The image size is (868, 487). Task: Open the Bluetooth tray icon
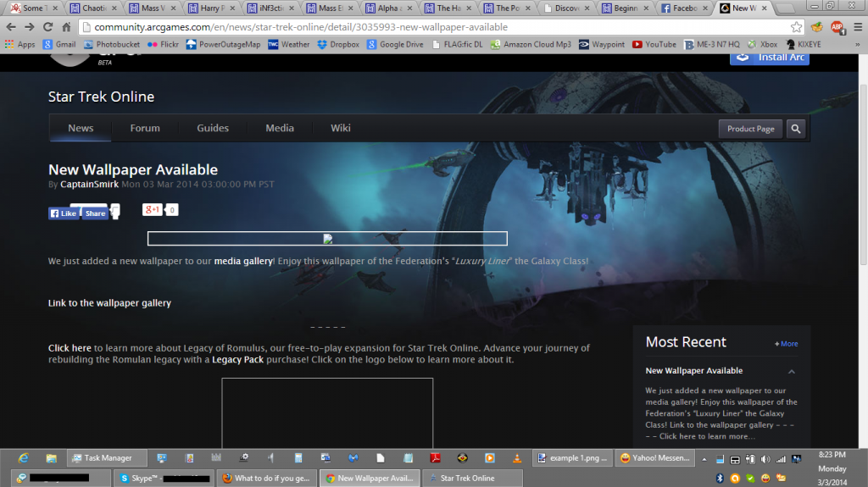[720, 479]
